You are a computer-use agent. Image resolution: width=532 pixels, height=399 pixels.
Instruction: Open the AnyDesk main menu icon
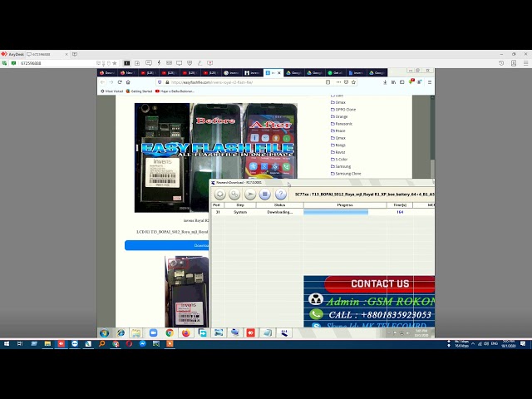point(525,63)
